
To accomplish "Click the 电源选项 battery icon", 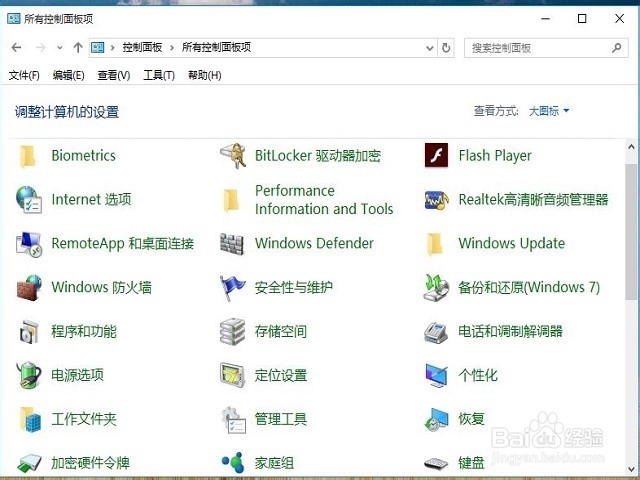I will click(x=29, y=375).
